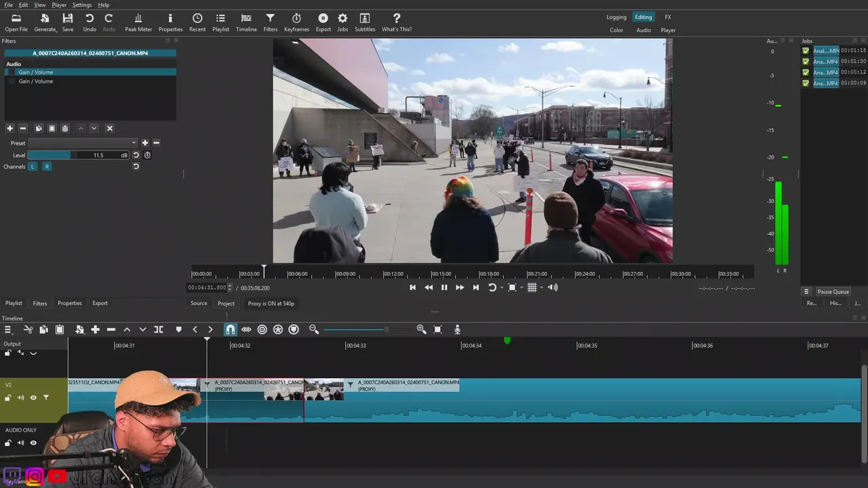Screen dimensions: 868x488
Task: Paste filters in the Filters panel
Action: (x=52, y=128)
